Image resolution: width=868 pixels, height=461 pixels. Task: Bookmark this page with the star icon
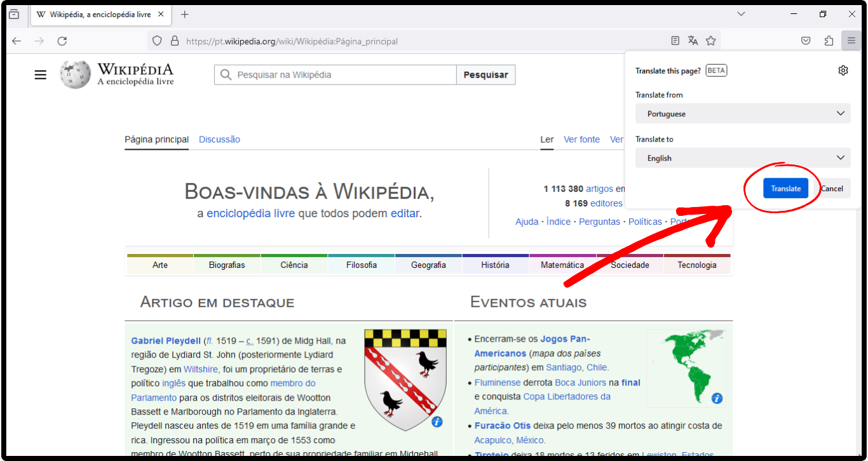coord(711,40)
